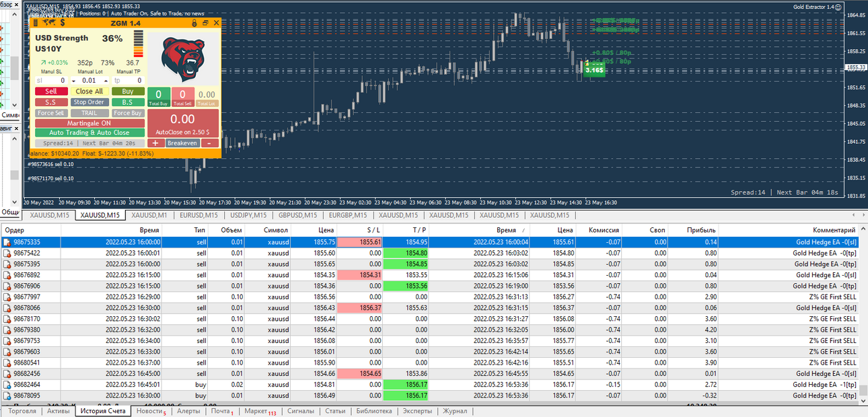The image size is (868, 417).
Task: Click the Close All button
Action: pos(89,91)
